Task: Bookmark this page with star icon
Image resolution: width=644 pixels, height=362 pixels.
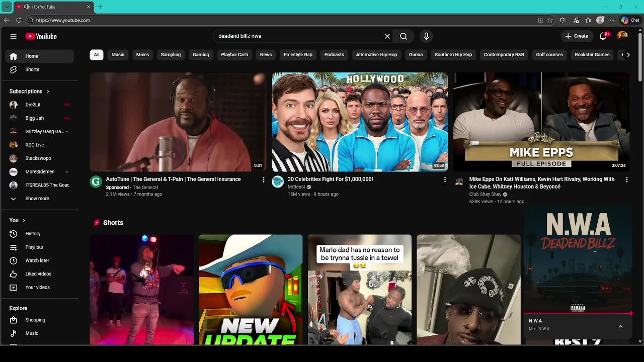Action: click(x=550, y=20)
